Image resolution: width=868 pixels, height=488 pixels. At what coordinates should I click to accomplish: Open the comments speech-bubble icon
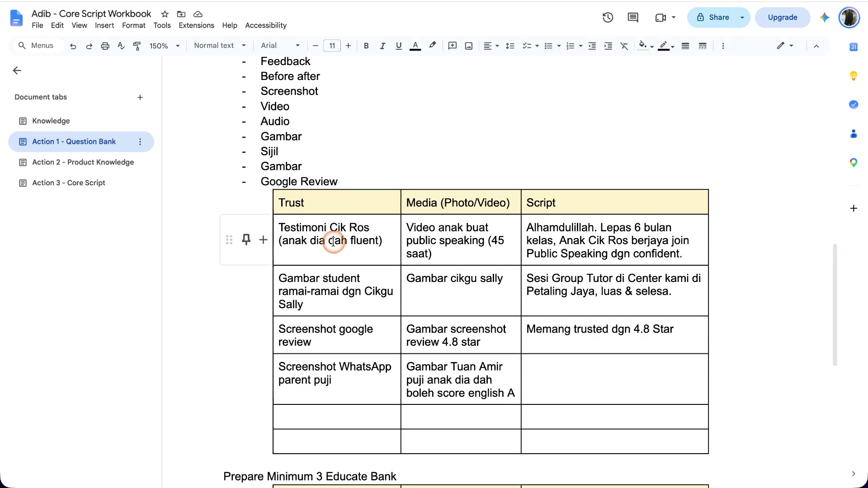coord(633,18)
